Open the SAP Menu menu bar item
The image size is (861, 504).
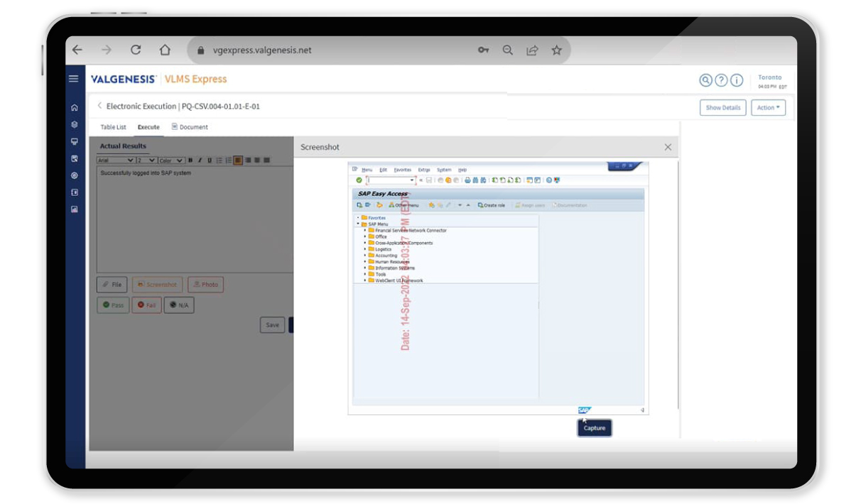tap(367, 170)
